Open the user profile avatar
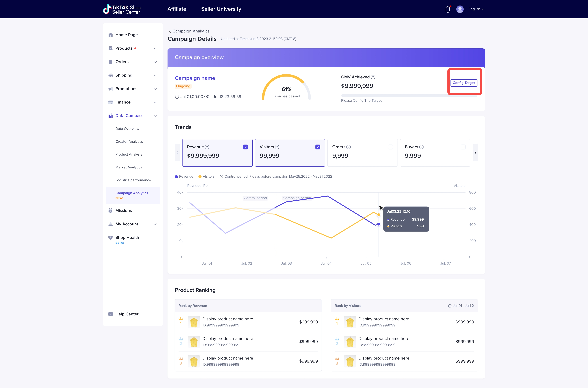The width and height of the screenshot is (588, 388). (460, 9)
